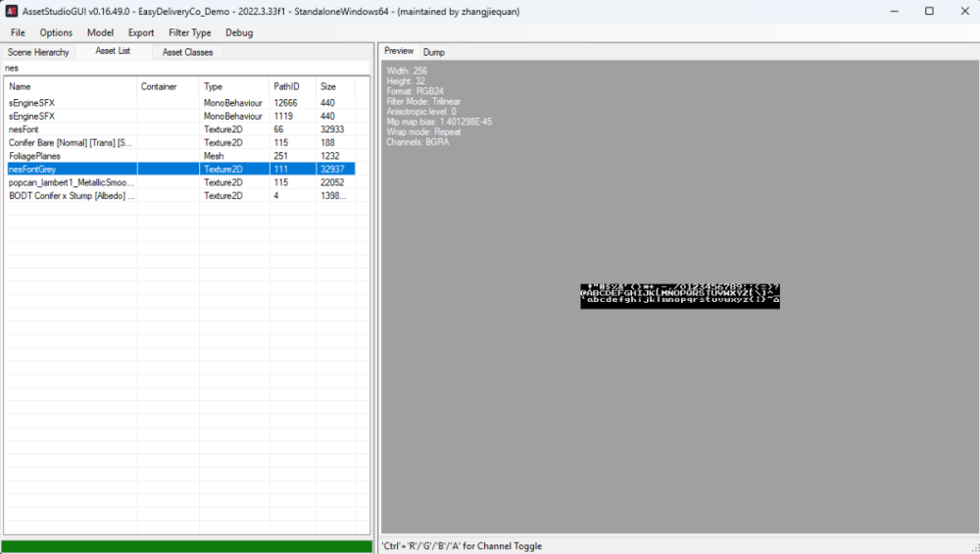Sort assets by the Name column header
Screen dimensions: 980x554
71,86
